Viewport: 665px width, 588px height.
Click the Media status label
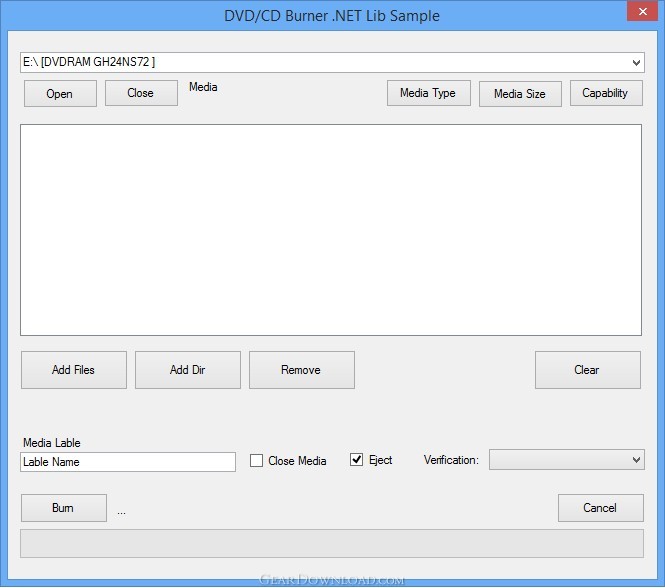point(203,87)
